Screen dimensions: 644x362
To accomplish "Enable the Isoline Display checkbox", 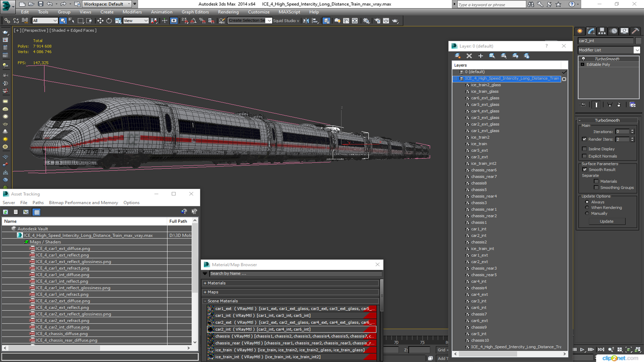I will (584, 149).
